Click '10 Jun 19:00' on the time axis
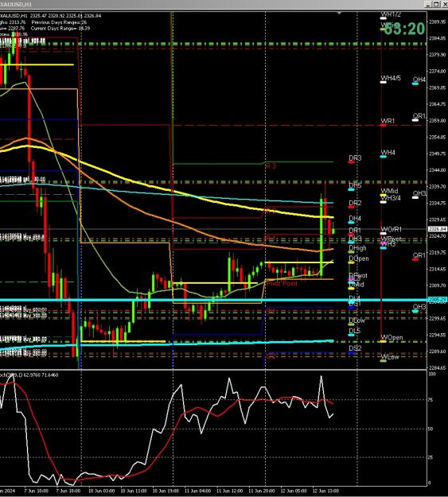Image resolution: width=448 pixels, height=497 pixels. (166, 491)
